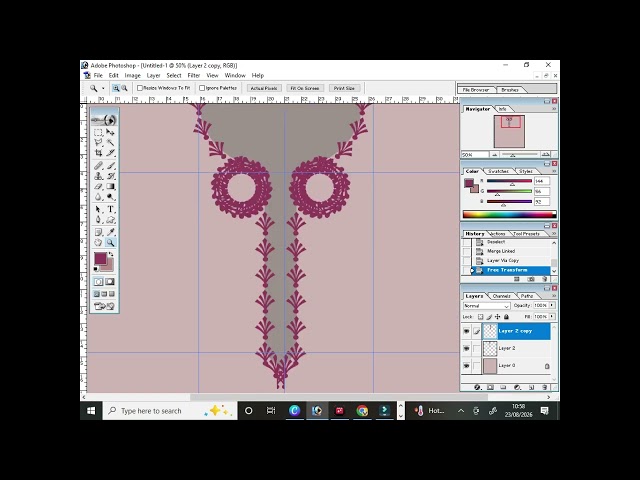The width and height of the screenshot is (640, 480).
Task: Hide Layer 2 copy visibility eye
Action: [x=467, y=331]
